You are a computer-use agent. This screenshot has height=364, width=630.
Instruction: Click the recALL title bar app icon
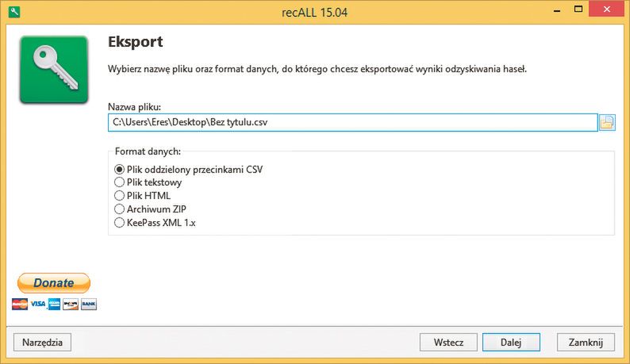pyautogui.click(x=14, y=12)
